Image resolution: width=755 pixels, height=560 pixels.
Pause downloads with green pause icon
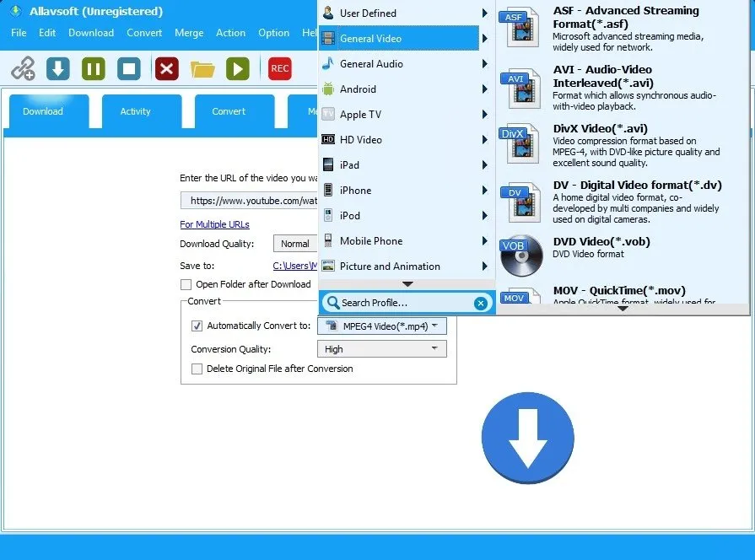[94, 68]
